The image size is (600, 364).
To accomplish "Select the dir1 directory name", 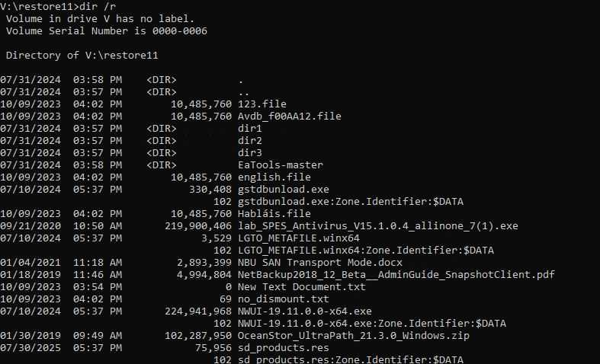I will (250, 129).
